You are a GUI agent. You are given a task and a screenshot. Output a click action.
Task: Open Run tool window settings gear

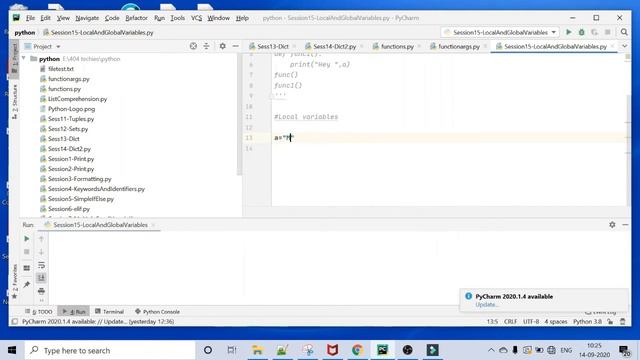[612, 224]
